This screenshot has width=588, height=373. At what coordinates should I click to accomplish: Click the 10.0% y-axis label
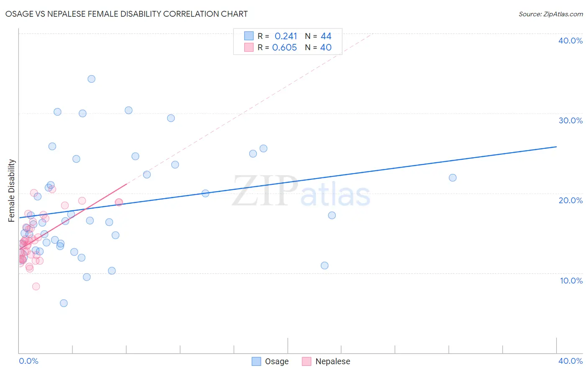[x=571, y=281]
